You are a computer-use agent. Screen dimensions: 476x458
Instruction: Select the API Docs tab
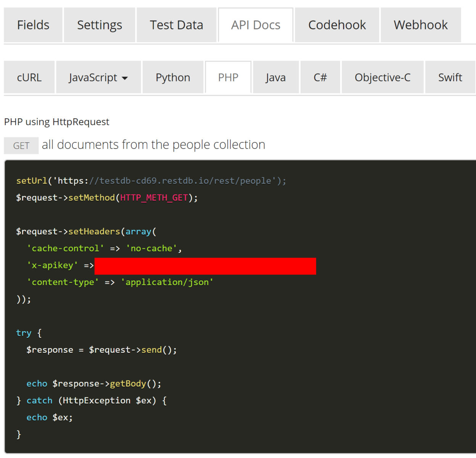(255, 24)
